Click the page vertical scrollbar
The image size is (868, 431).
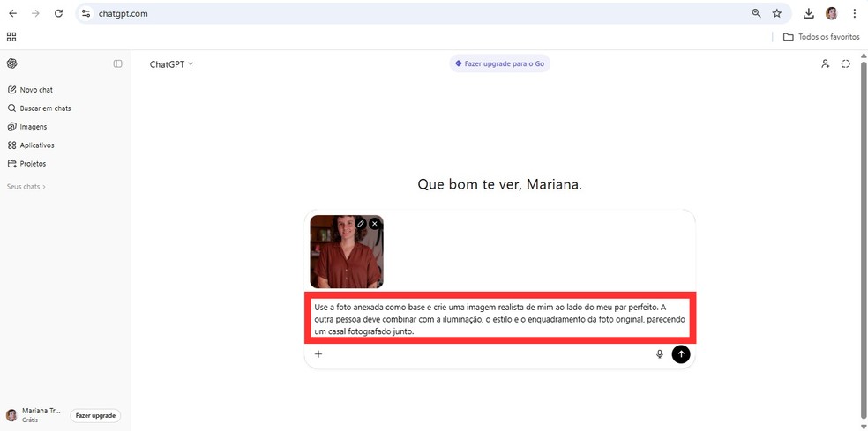pyautogui.click(x=864, y=238)
